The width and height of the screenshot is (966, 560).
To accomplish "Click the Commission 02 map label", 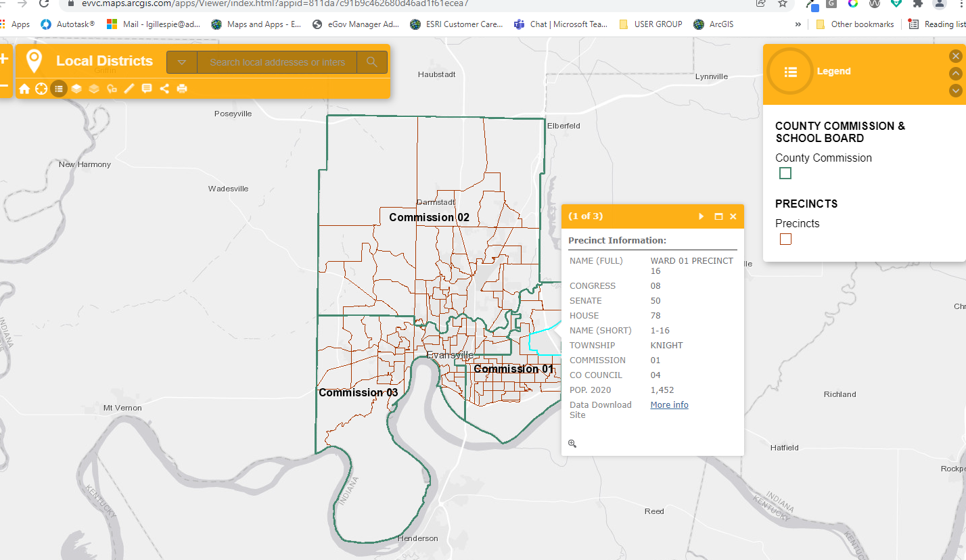I will [429, 217].
